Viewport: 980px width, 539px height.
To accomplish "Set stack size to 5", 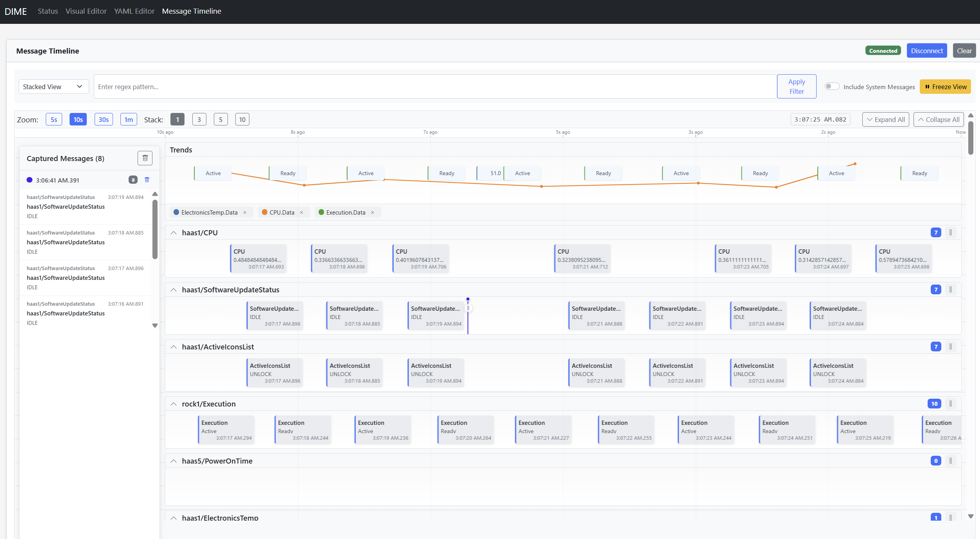I will pyautogui.click(x=220, y=119).
